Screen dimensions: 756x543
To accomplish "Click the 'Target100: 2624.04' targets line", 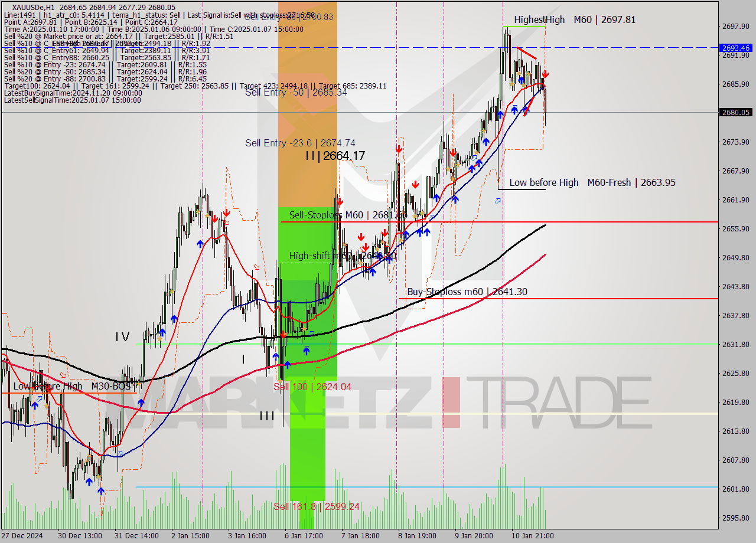I will pyautogui.click(x=195, y=86).
